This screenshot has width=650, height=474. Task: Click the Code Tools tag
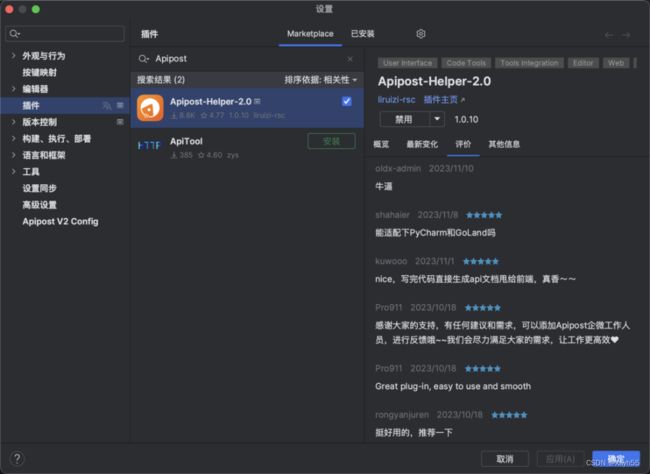pyautogui.click(x=466, y=63)
